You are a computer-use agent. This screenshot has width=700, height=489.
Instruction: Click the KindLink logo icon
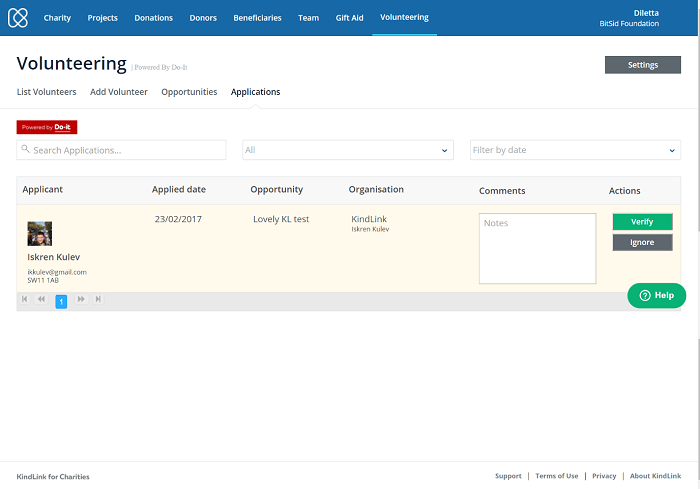(x=18, y=18)
